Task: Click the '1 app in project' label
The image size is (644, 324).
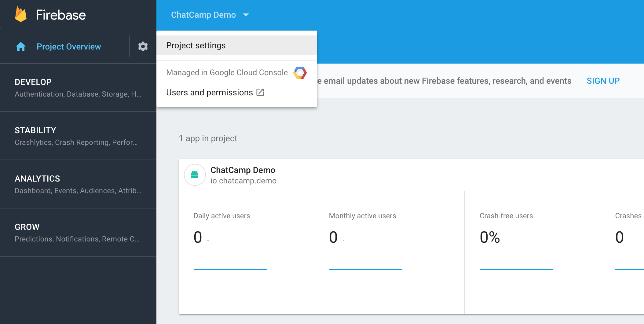Action: tap(208, 138)
